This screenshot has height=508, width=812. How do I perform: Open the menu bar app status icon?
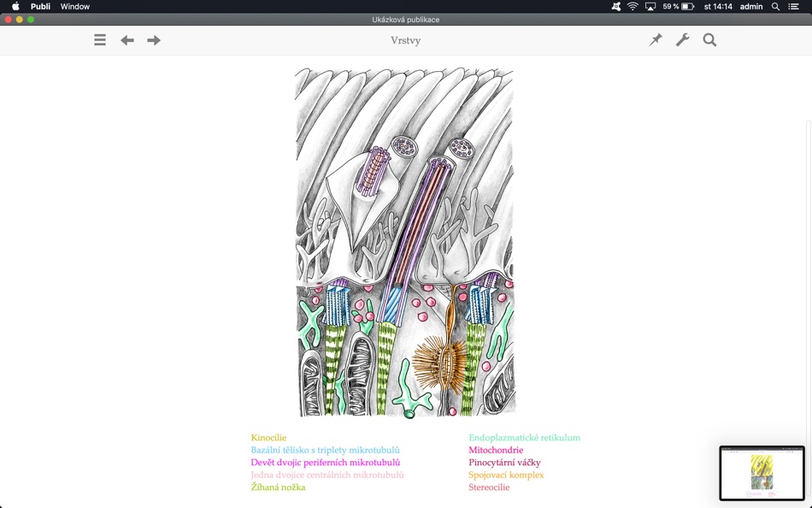click(615, 6)
